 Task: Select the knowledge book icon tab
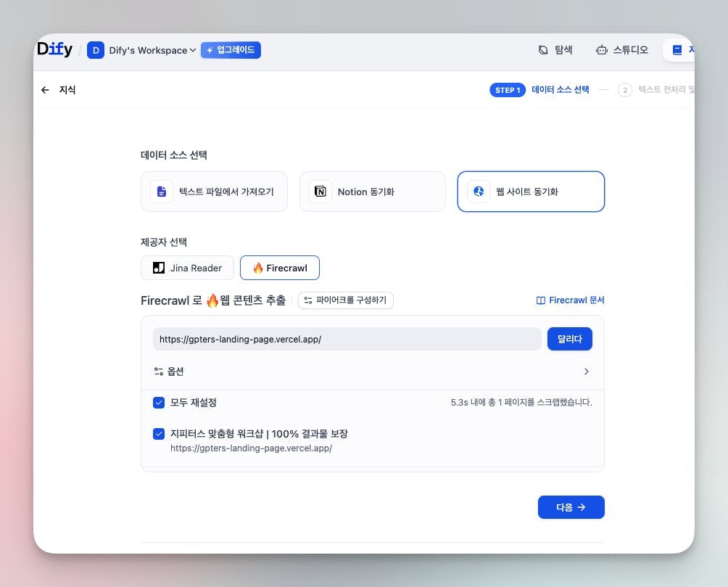pos(677,50)
